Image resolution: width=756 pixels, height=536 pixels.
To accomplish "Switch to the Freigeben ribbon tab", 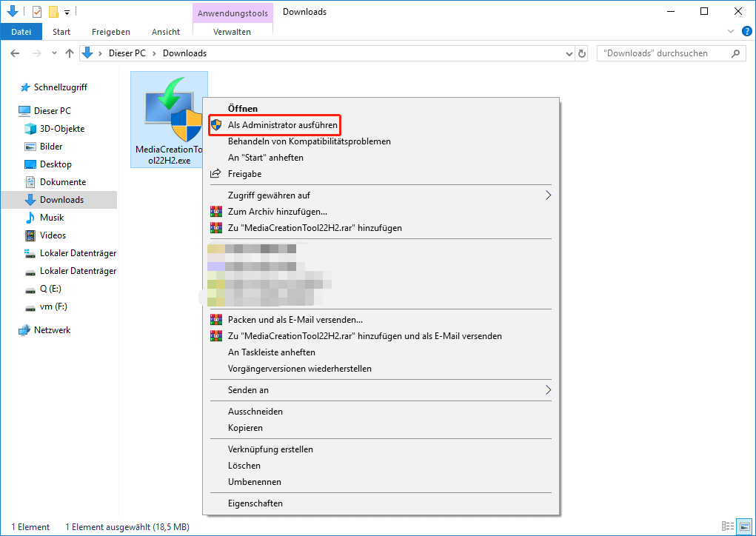I will [111, 32].
